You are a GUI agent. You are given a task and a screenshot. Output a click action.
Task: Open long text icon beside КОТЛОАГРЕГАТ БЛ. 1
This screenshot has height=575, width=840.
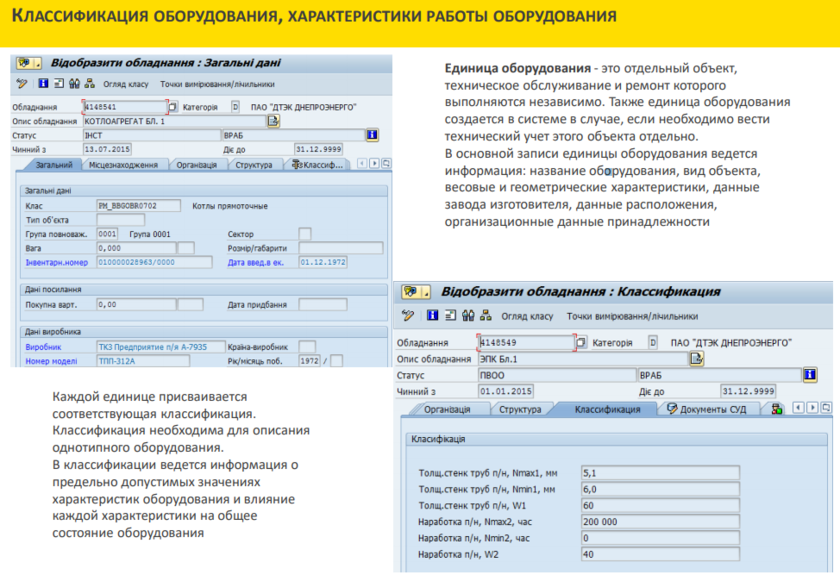pyautogui.click(x=273, y=121)
